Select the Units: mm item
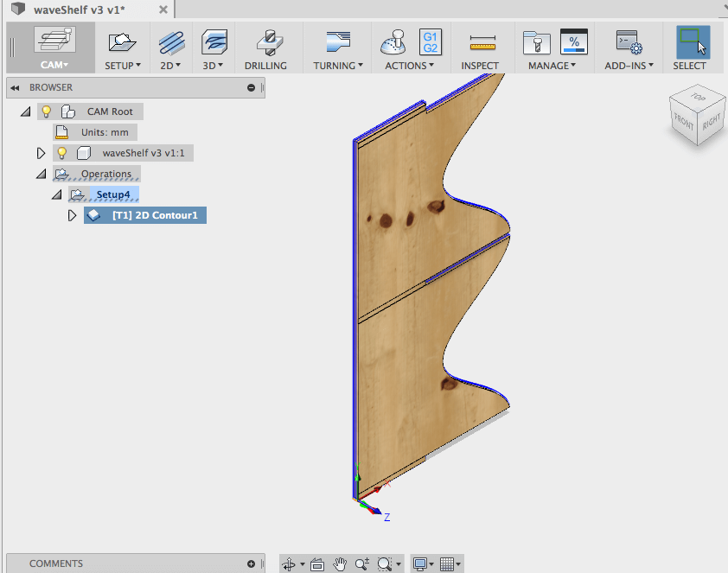 pos(104,132)
